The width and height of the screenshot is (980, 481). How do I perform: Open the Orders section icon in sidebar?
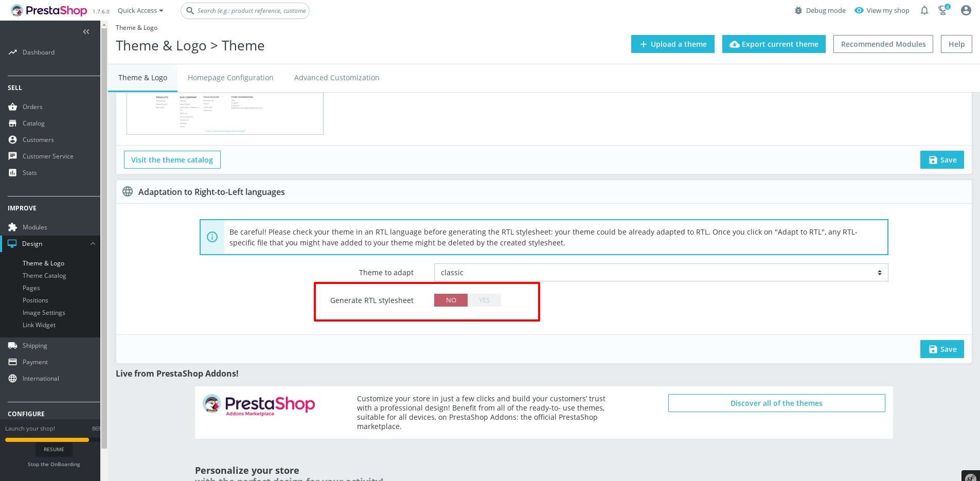12,106
